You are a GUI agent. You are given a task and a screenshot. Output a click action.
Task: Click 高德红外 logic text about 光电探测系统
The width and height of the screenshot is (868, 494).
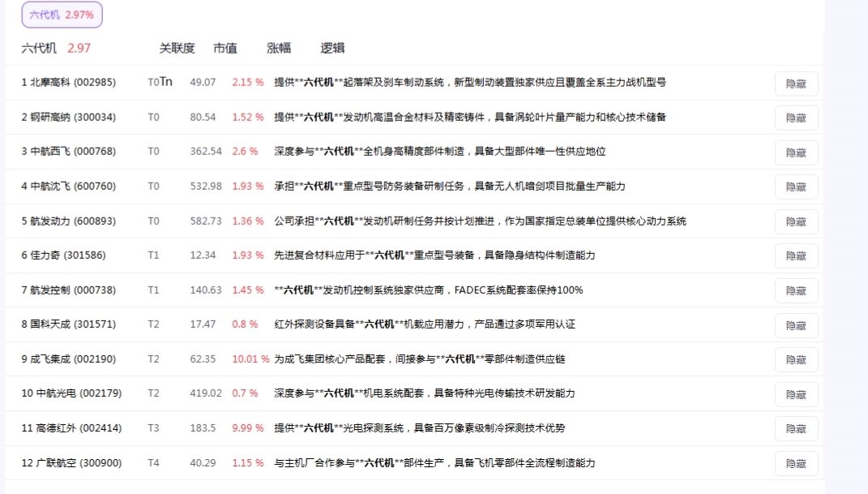pyautogui.click(x=420, y=428)
